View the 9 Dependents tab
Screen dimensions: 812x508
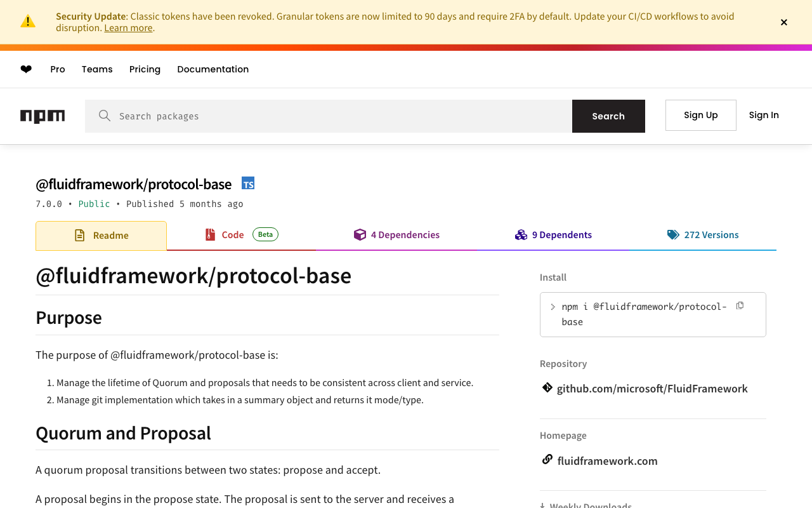[553, 235]
